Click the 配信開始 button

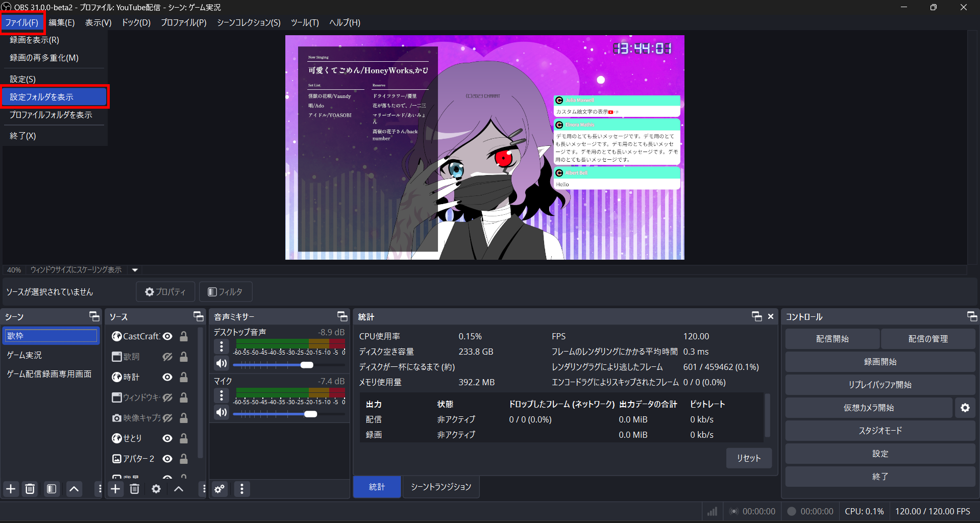(832, 339)
